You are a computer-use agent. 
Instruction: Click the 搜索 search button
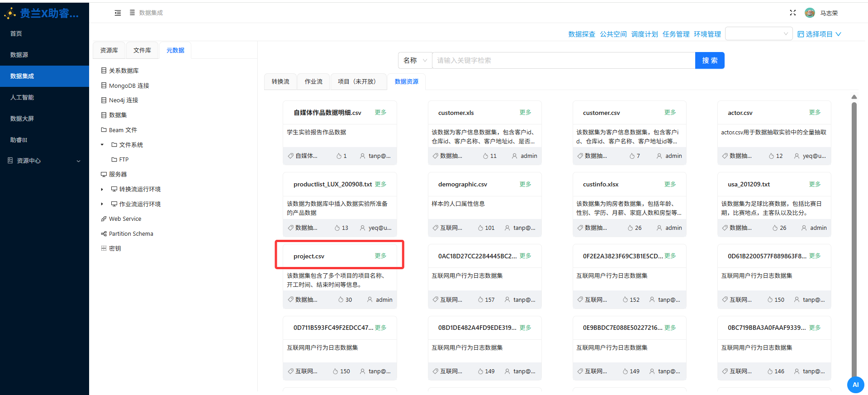pyautogui.click(x=710, y=60)
